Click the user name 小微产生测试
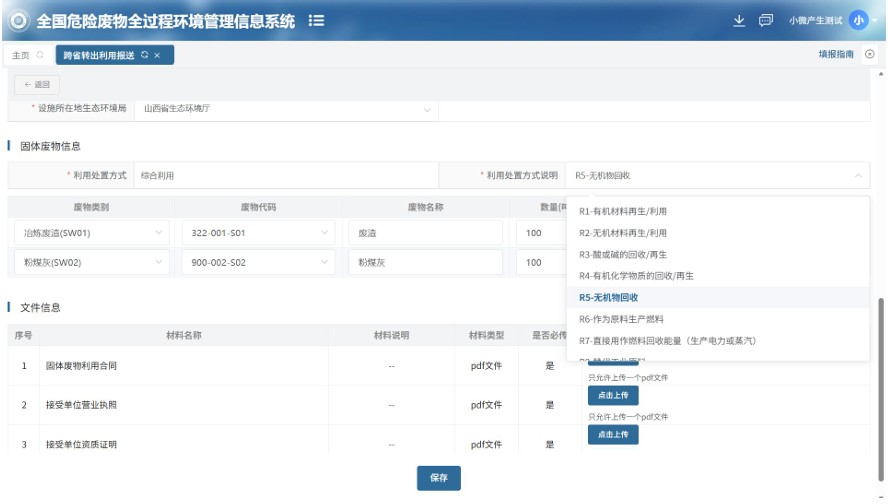 click(816, 20)
